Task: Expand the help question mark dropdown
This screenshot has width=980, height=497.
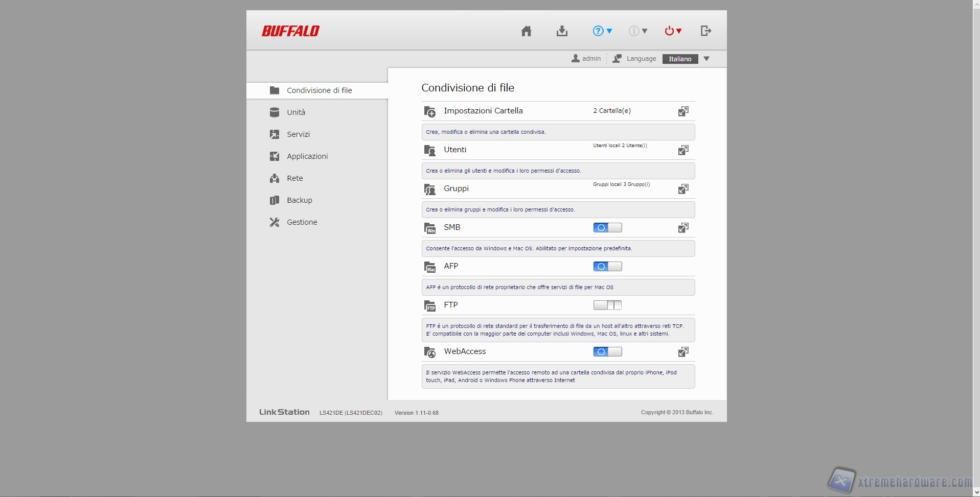Action: click(602, 31)
